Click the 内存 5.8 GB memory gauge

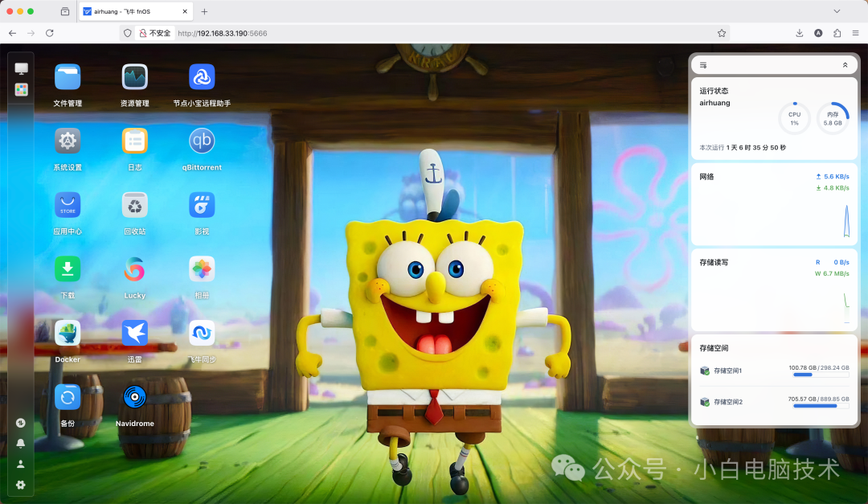coord(833,118)
